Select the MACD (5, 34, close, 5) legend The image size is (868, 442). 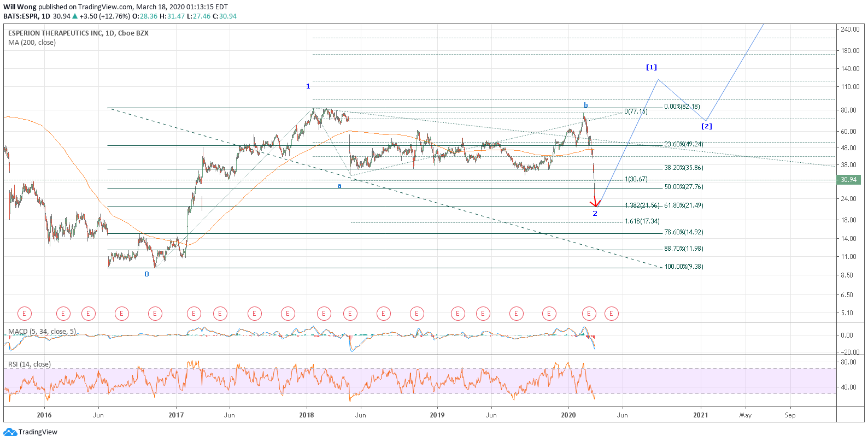(42, 332)
